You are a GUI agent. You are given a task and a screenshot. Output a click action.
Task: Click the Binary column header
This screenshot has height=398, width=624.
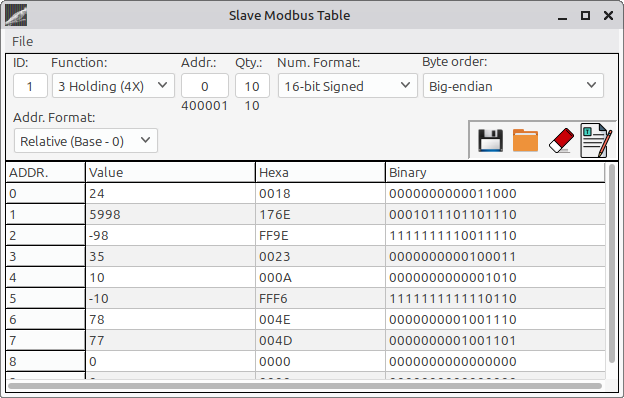495,172
